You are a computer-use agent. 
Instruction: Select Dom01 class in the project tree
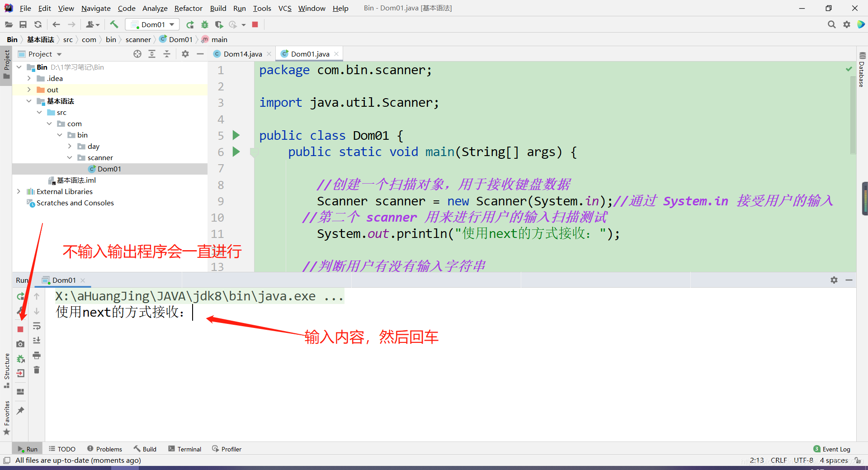[109, 169]
